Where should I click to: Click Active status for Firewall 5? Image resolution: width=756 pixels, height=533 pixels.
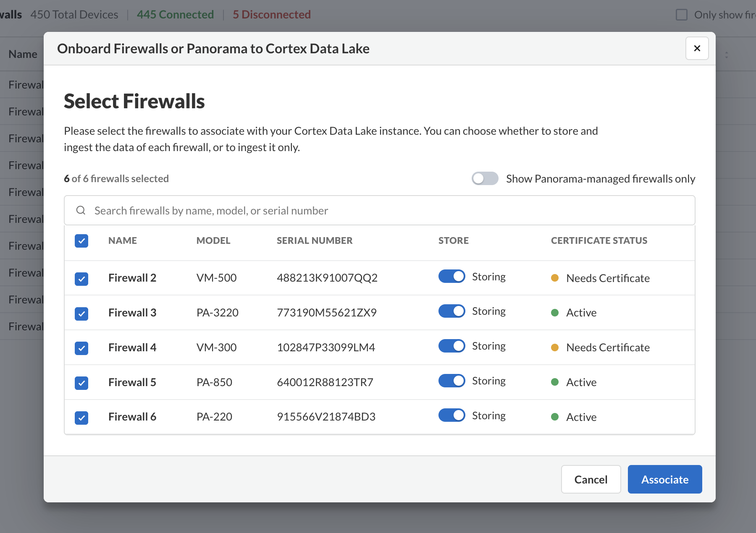tap(574, 382)
